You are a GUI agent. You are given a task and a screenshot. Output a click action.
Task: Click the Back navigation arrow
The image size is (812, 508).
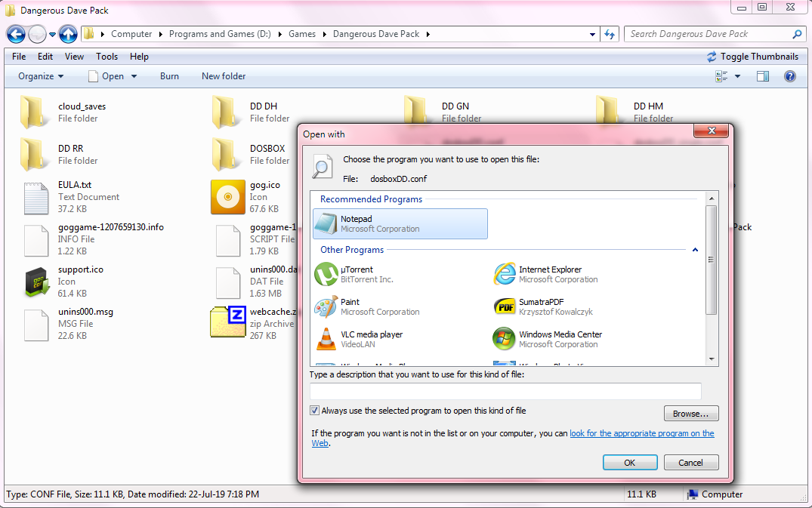click(x=16, y=34)
